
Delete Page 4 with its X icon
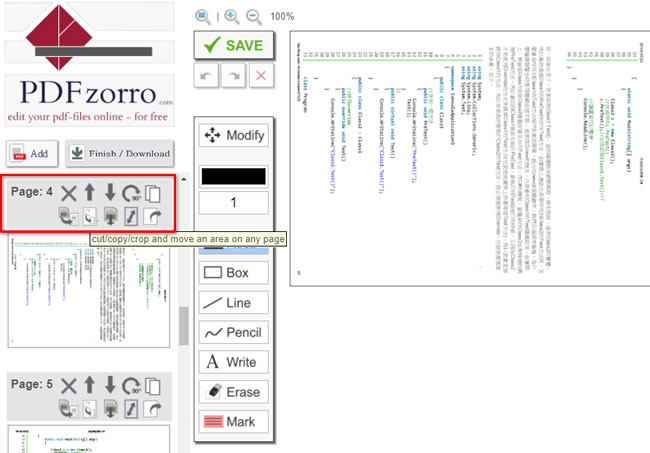(69, 193)
